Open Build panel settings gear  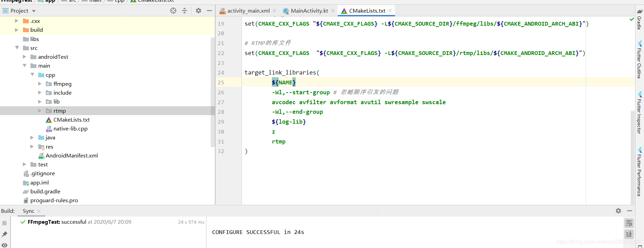618,211
